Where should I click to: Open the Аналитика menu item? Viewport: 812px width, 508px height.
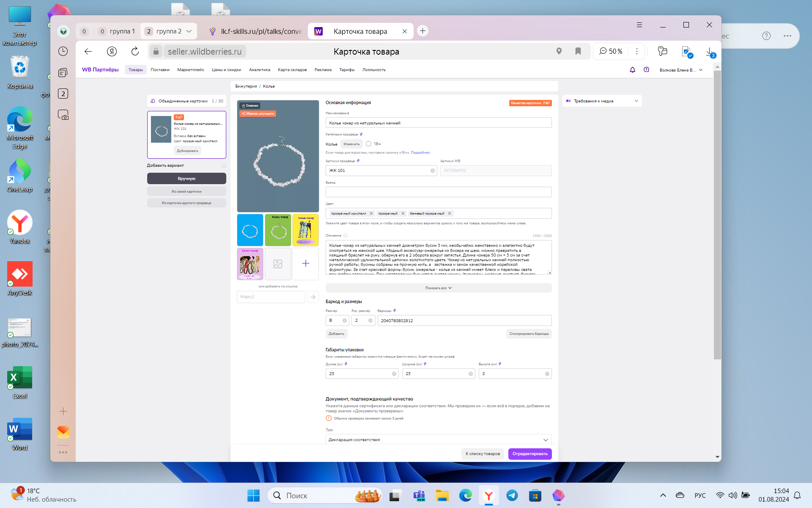[x=260, y=70]
